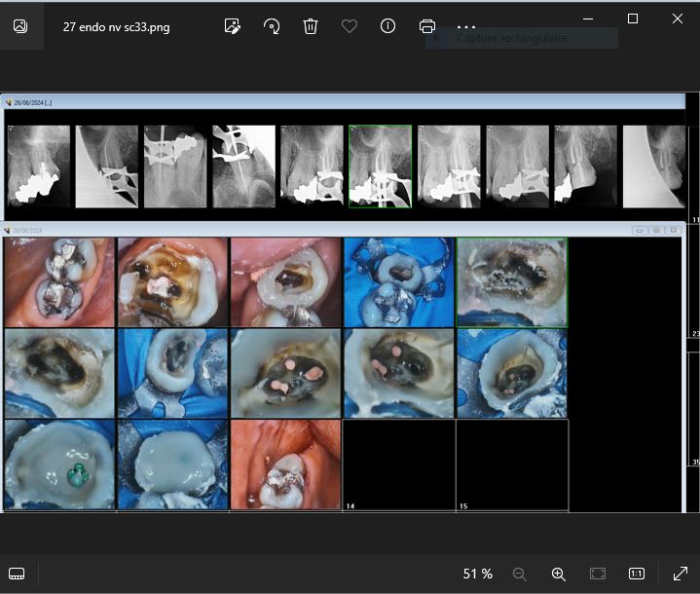
Task: Fit the image to the window
Action: [x=598, y=574]
